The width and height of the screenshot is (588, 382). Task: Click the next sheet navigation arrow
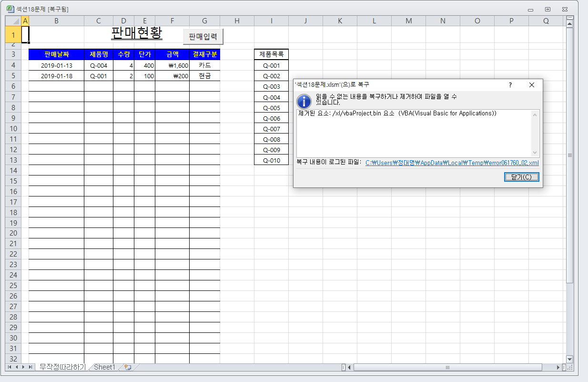pyautogui.click(x=24, y=367)
